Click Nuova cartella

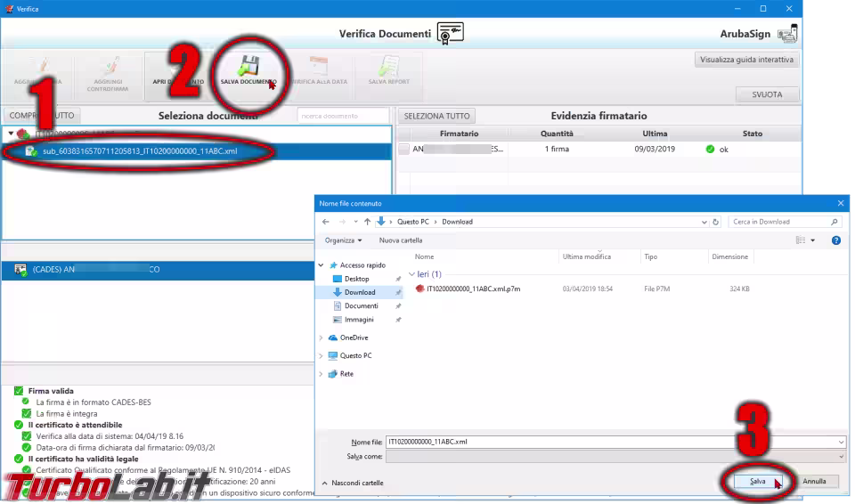[400, 240]
